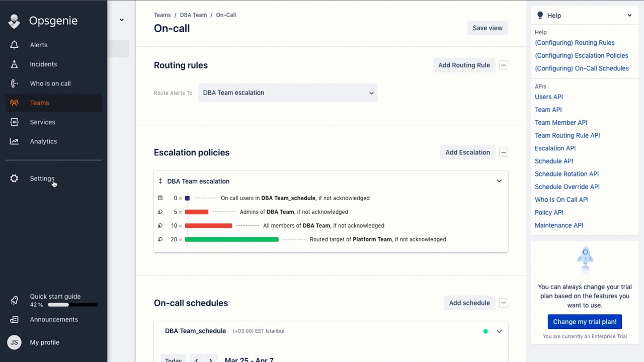Open Configuring Routing Rules help link
This screenshot has width=644, height=362.
(575, 43)
